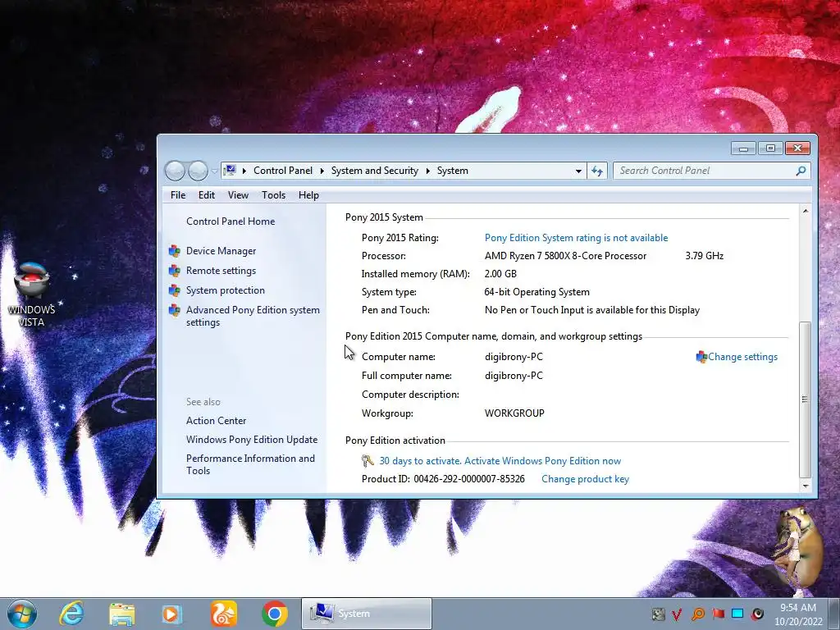Click the computer icon in the address bar
The width and height of the screenshot is (840, 630).
[230, 171]
